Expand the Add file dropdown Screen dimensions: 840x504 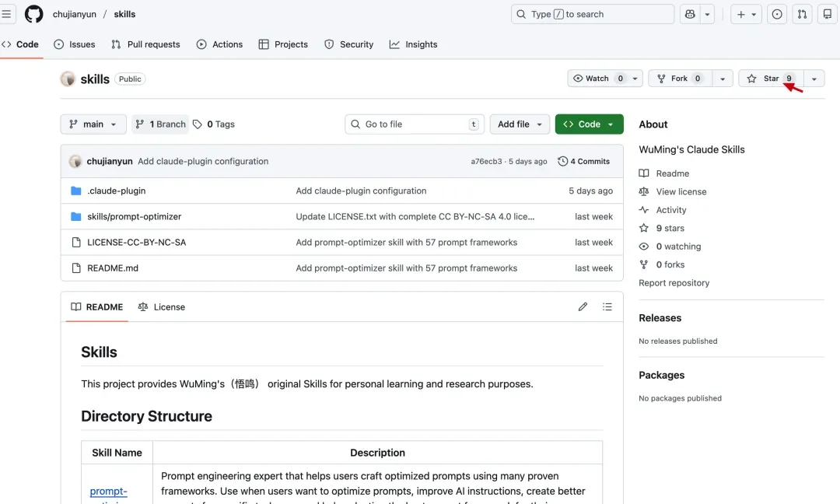(520, 124)
